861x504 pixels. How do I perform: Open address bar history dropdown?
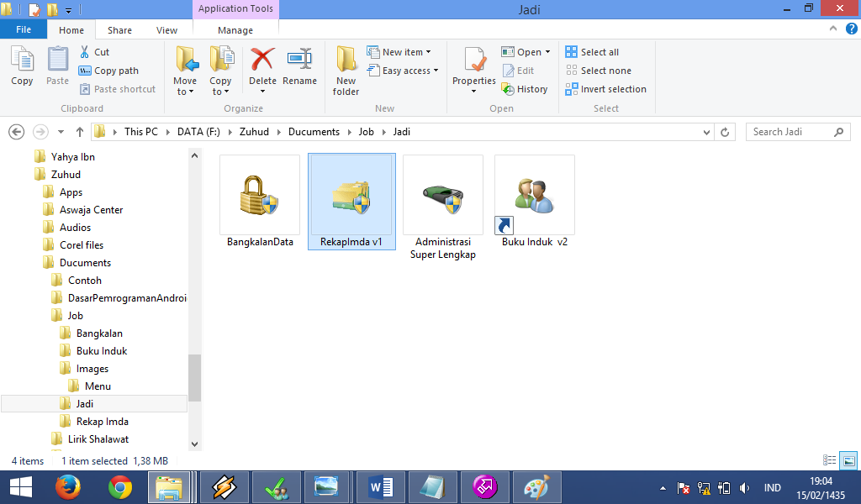[706, 132]
